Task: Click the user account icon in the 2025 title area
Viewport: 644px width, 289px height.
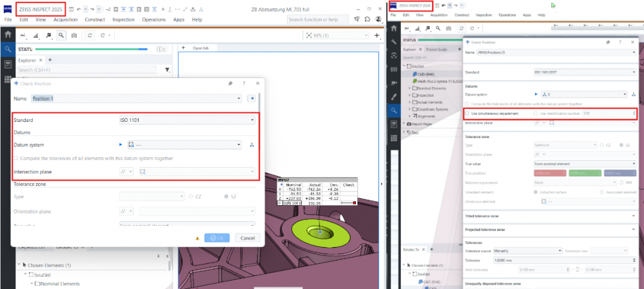Action: [x=378, y=19]
